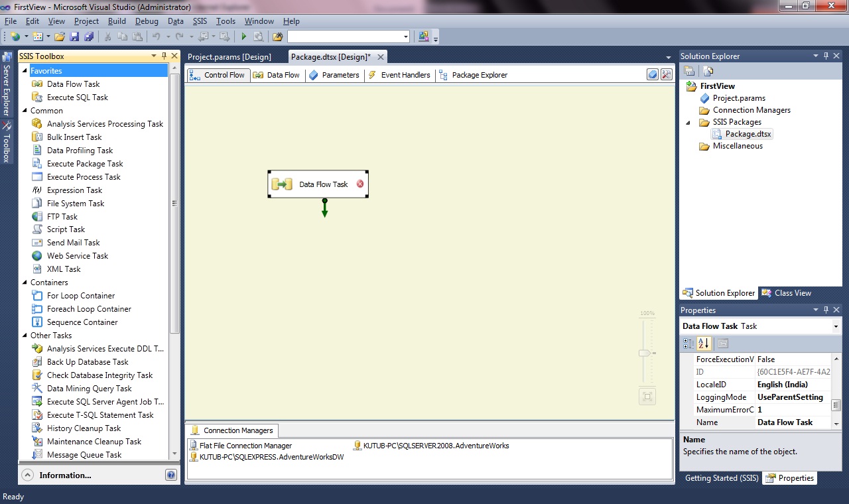The width and height of the screenshot is (849, 504).
Task: Click the Add New Item toolbar icon
Action: (x=37, y=36)
